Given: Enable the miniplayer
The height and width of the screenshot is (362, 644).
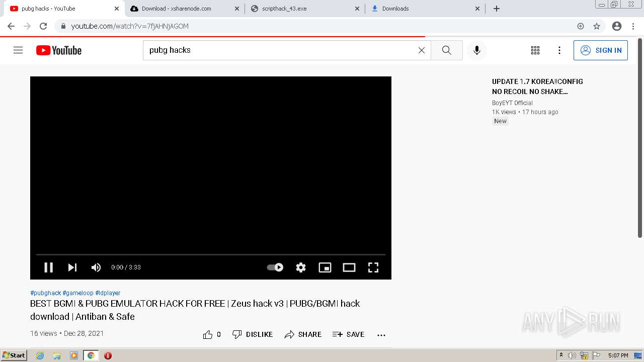Looking at the screenshot, I should coord(325,267).
